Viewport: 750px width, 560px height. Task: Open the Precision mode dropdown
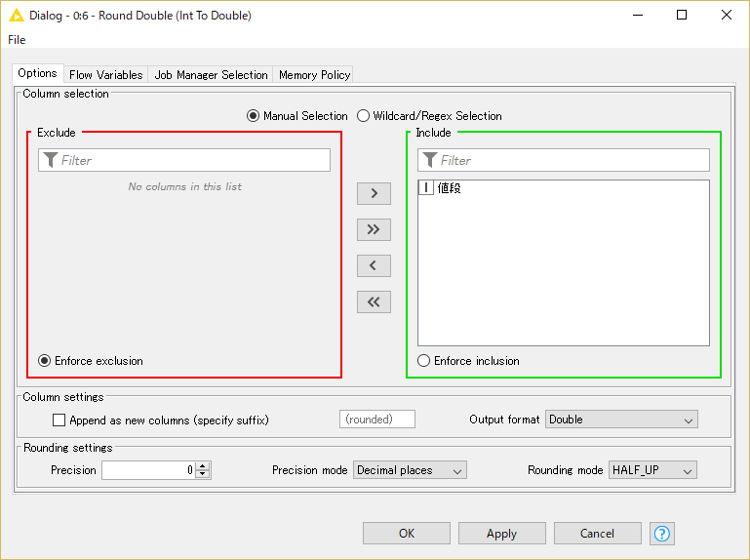(x=410, y=470)
